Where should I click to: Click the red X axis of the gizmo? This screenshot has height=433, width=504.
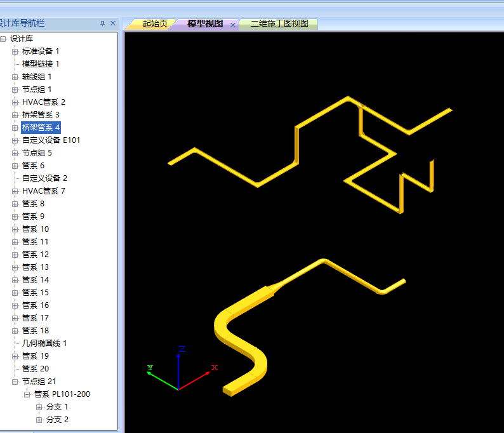click(x=197, y=379)
